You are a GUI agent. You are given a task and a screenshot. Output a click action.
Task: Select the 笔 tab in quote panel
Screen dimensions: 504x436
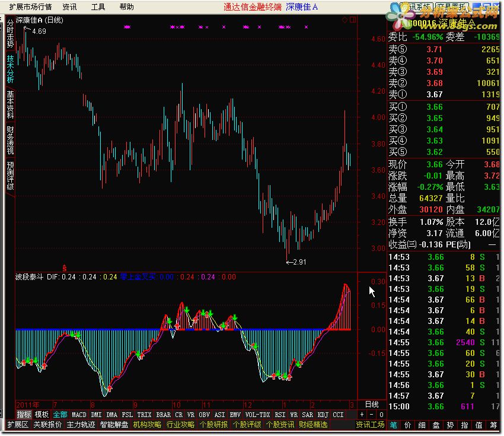[394, 425]
